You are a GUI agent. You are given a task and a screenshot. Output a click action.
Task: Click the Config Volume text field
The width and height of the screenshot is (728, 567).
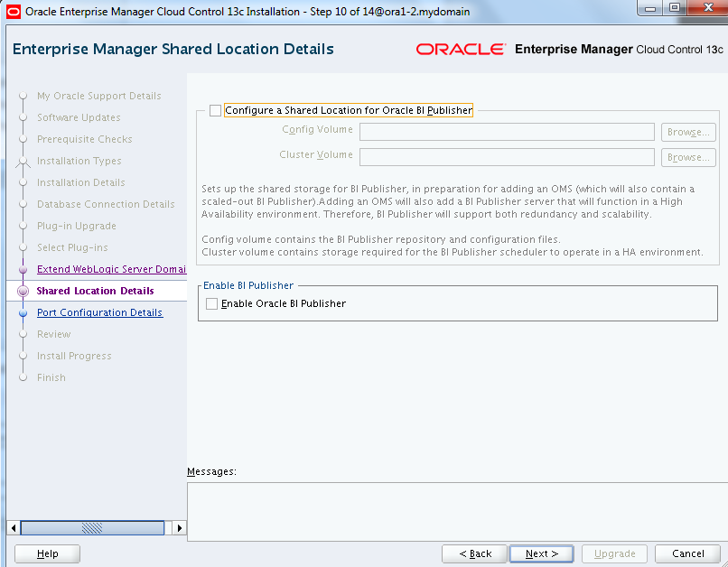coord(506,133)
